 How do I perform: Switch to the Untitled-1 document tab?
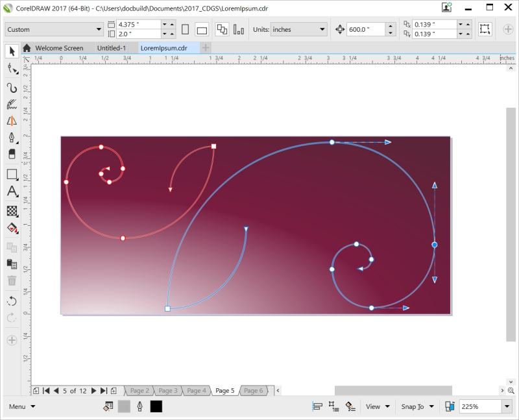pyautogui.click(x=112, y=48)
